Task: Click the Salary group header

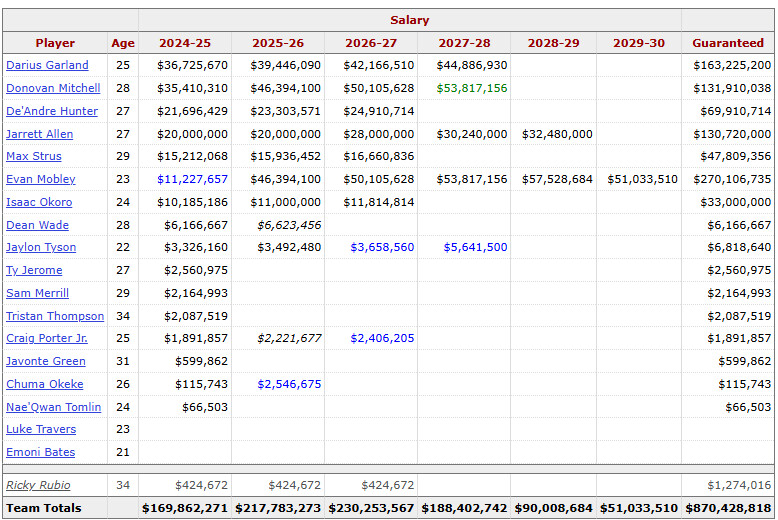Action: pos(409,20)
